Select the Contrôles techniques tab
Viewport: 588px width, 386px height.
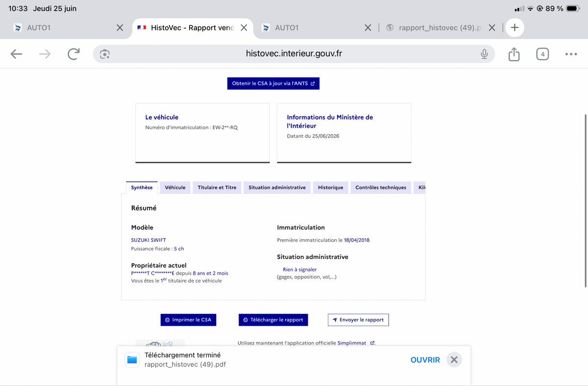point(381,188)
